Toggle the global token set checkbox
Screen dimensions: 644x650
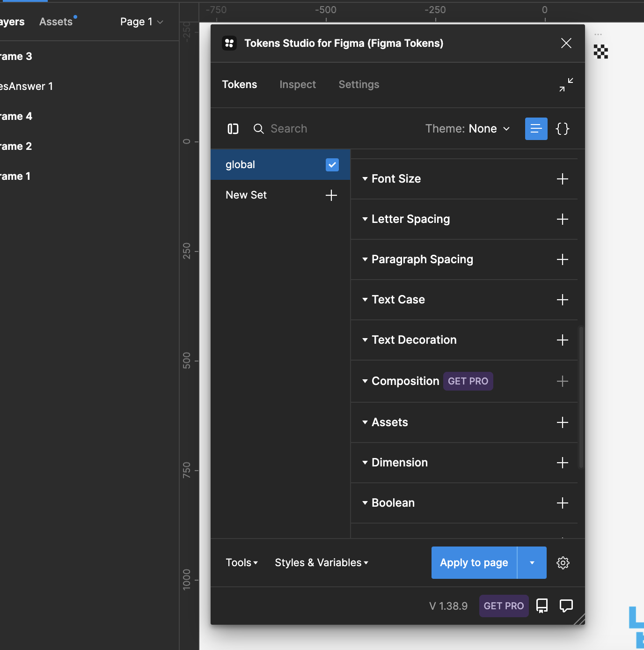(x=332, y=165)
